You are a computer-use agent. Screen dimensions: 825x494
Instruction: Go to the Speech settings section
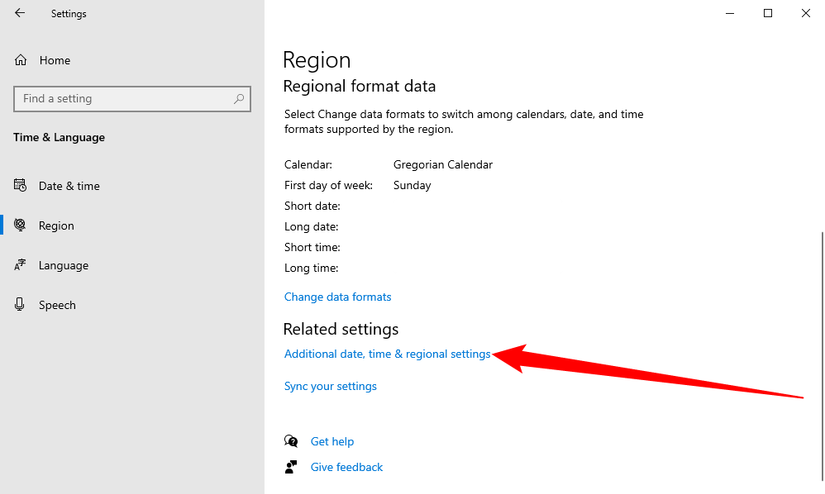57,305
